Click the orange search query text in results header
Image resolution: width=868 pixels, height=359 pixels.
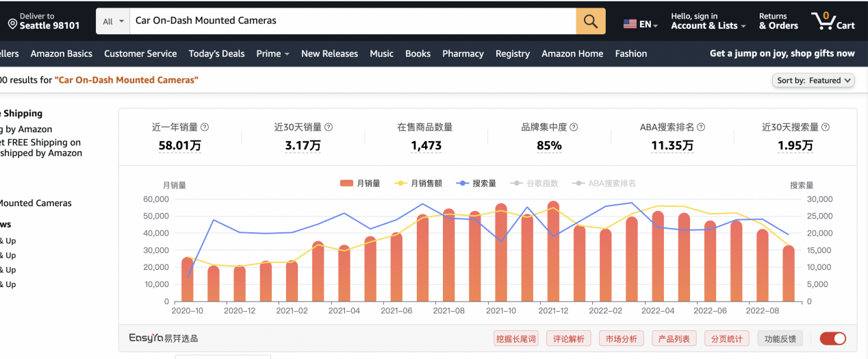coord(127,80)
